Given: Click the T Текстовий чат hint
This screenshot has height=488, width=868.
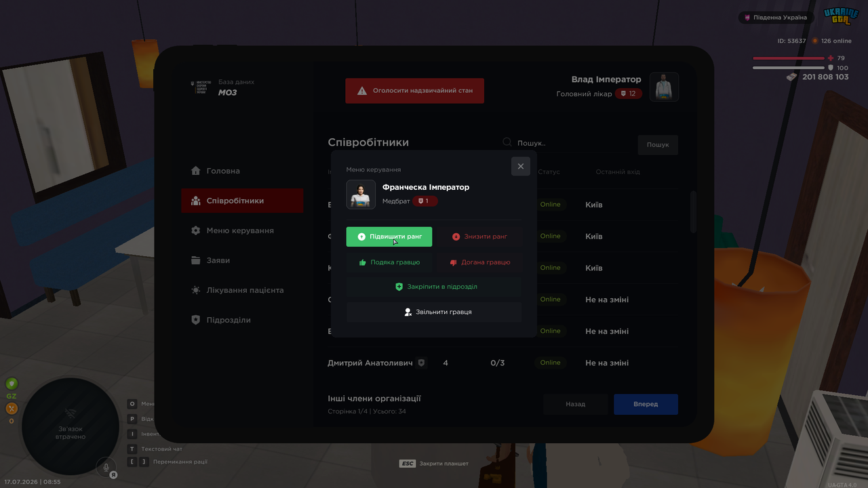Looking at the screenshot, I should coord(155,449).
